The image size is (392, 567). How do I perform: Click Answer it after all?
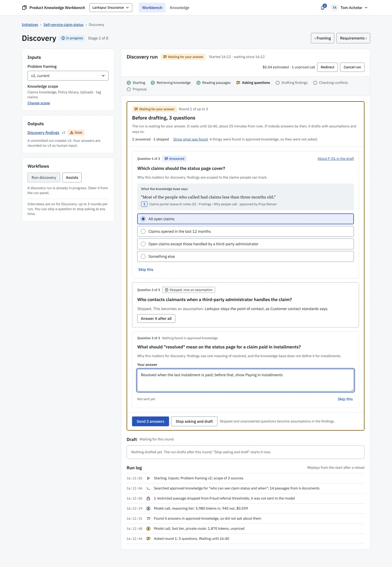156,318
